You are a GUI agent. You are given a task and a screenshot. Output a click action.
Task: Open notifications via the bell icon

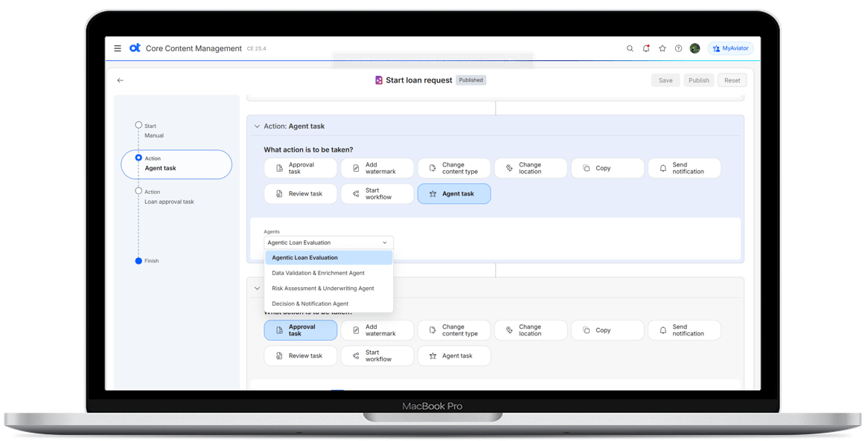(646, 48)
